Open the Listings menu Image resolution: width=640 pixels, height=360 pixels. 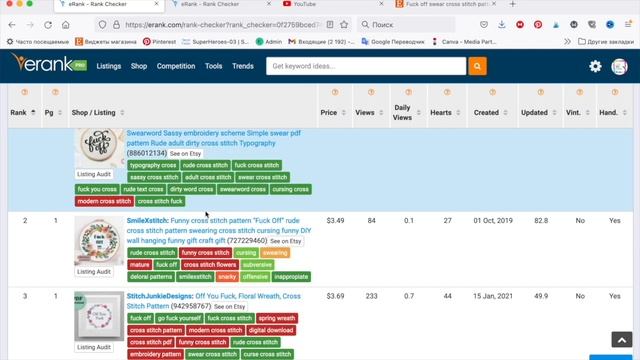tap(109, 66)
